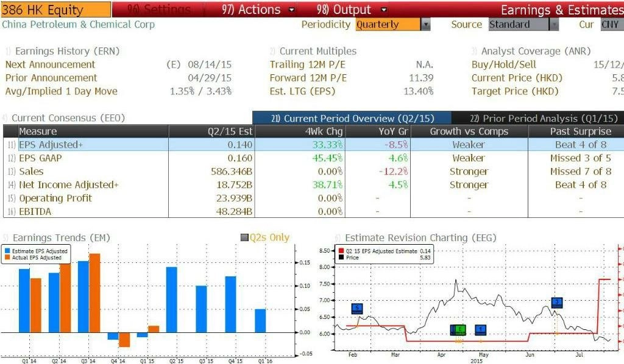Open the 97) Actions dropdown menu
This screenshot has height=364, width=624.
[x=258, y=10]
